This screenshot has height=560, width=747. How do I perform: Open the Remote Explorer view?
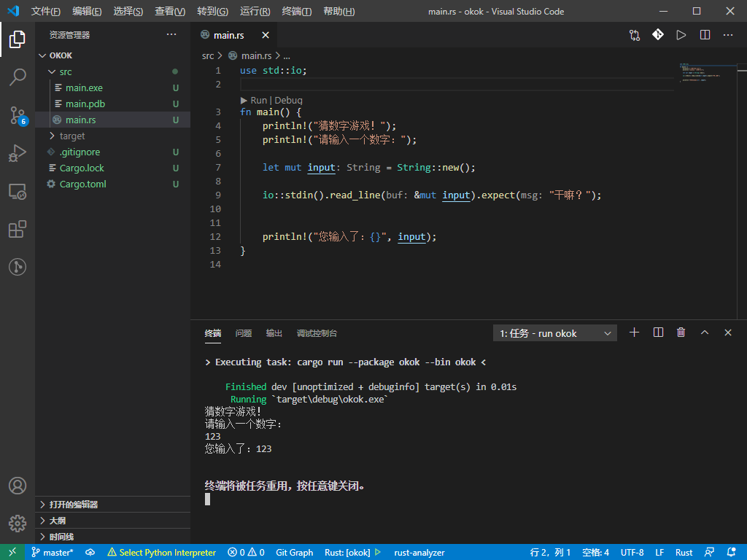click(x=18, y=192)
